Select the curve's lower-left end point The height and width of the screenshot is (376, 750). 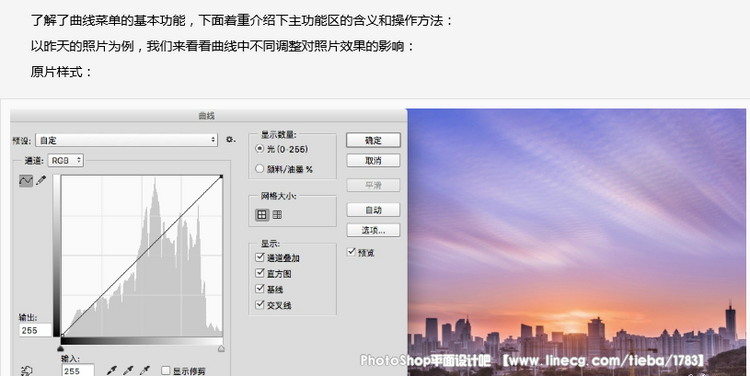point(62,335)
